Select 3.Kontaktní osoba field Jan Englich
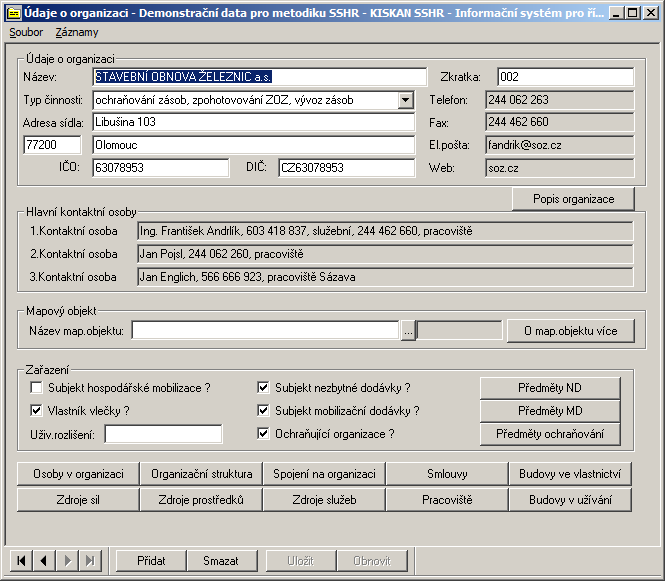The height and width of the screenshot is (581, 665). pyautogui.click(x=385, y=277)
